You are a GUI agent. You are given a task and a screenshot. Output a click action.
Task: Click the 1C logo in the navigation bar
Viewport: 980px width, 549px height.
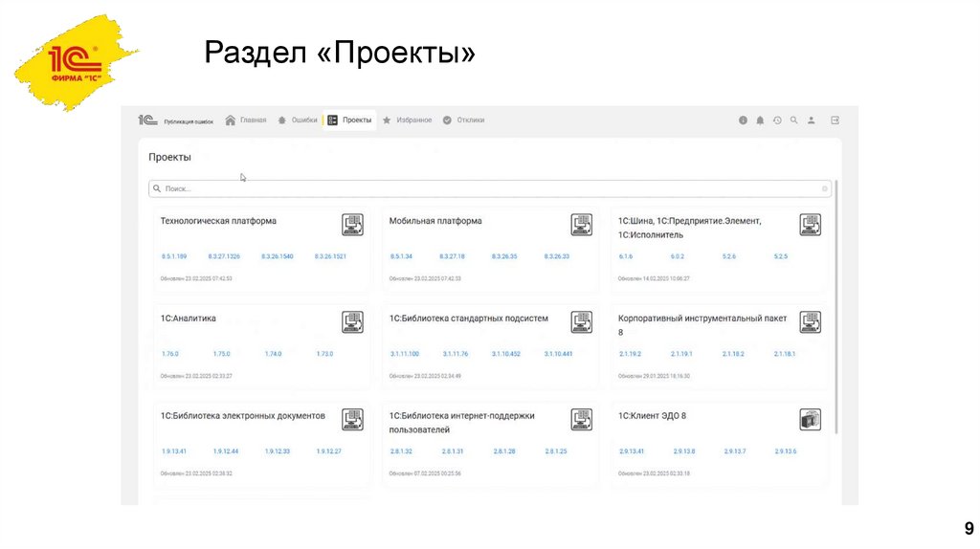[147, 120]
